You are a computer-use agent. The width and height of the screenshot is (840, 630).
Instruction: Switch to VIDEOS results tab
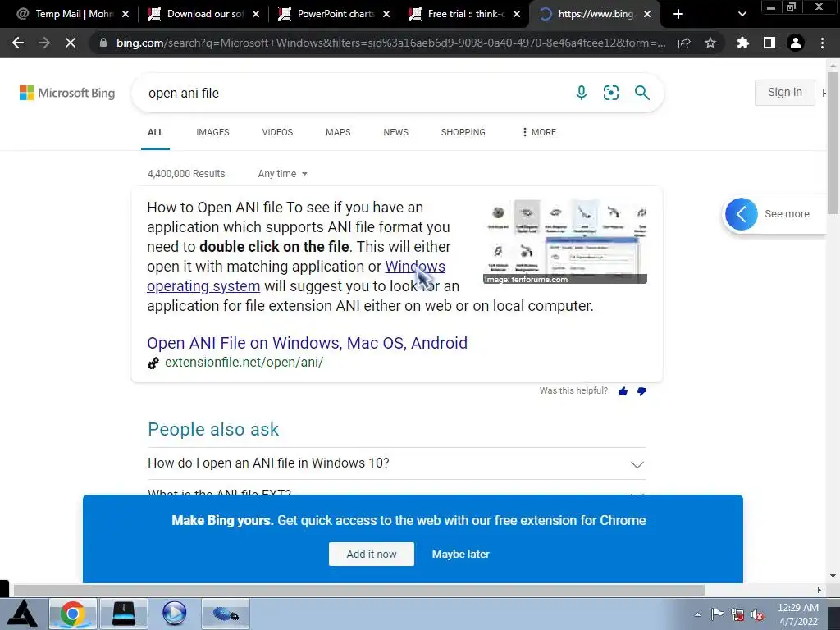[277, 132]
